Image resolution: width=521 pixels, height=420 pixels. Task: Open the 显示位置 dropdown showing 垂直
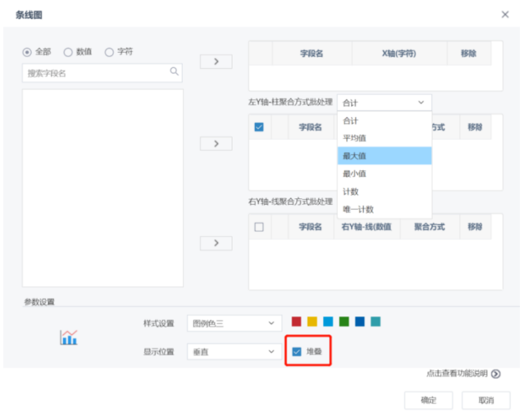click(x=234, y=351)
